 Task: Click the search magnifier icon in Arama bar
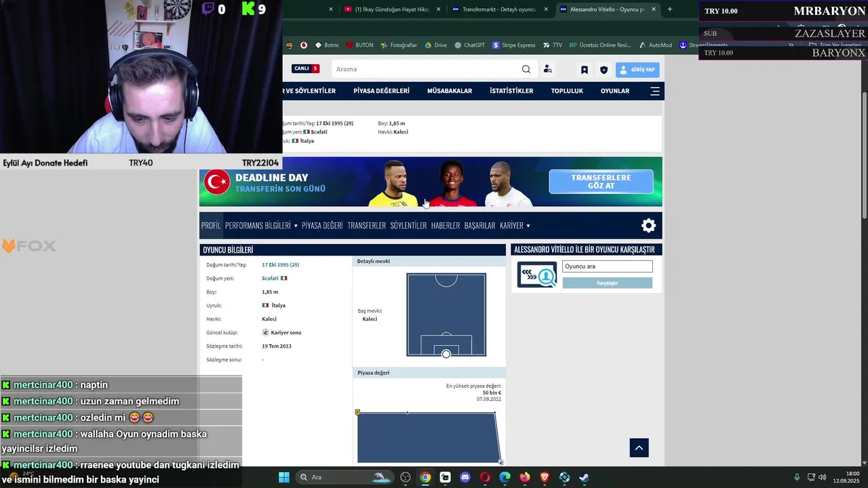coord(526,69)
